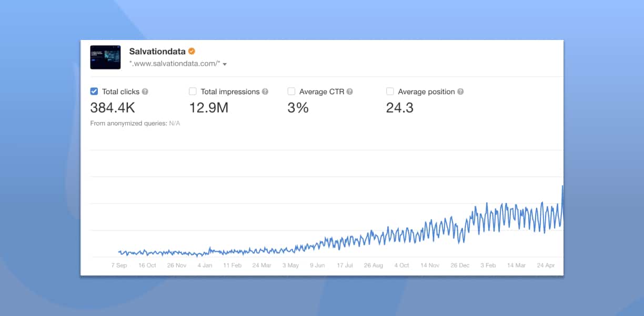This screenshot has width=644, height=316.
Task: Enable the Total impressions checkbox
Action: 193,91
